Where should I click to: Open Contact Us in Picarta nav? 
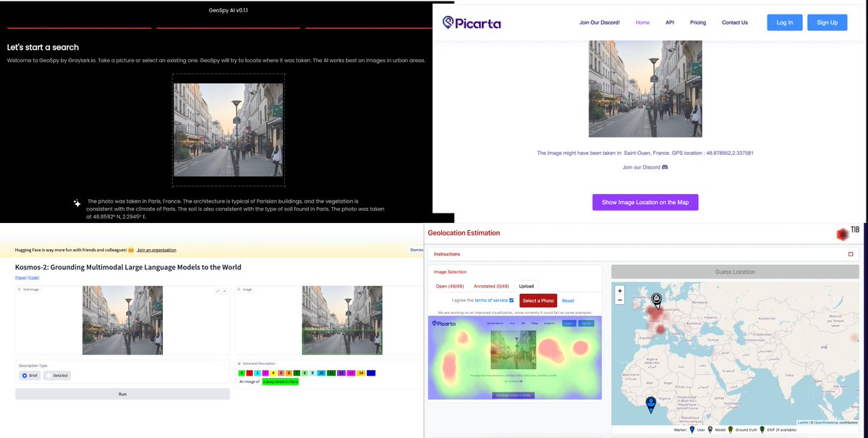pos(735,22)
